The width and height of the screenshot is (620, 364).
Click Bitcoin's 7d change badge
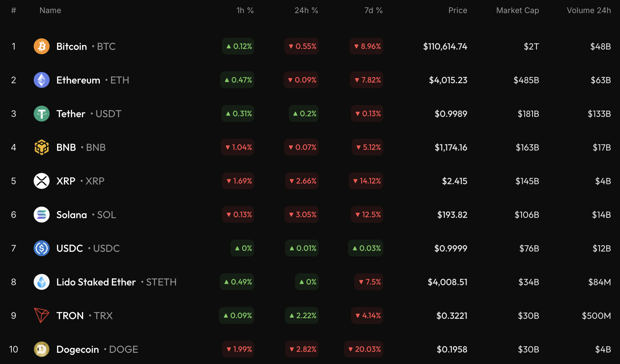367,46
